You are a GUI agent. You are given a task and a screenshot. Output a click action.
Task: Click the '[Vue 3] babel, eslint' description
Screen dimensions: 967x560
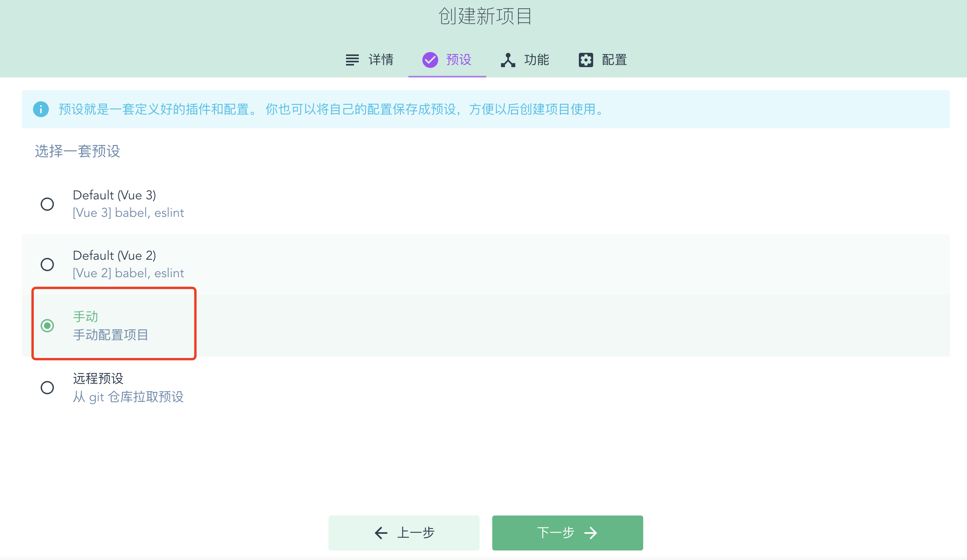pyautogui.click(x=128, y=213)
